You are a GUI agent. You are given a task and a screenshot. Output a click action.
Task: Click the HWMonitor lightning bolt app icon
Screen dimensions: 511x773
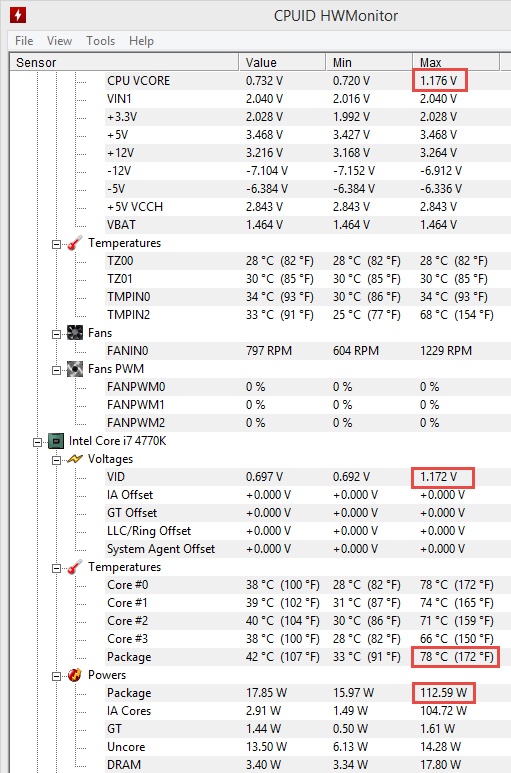pos(18,15)
